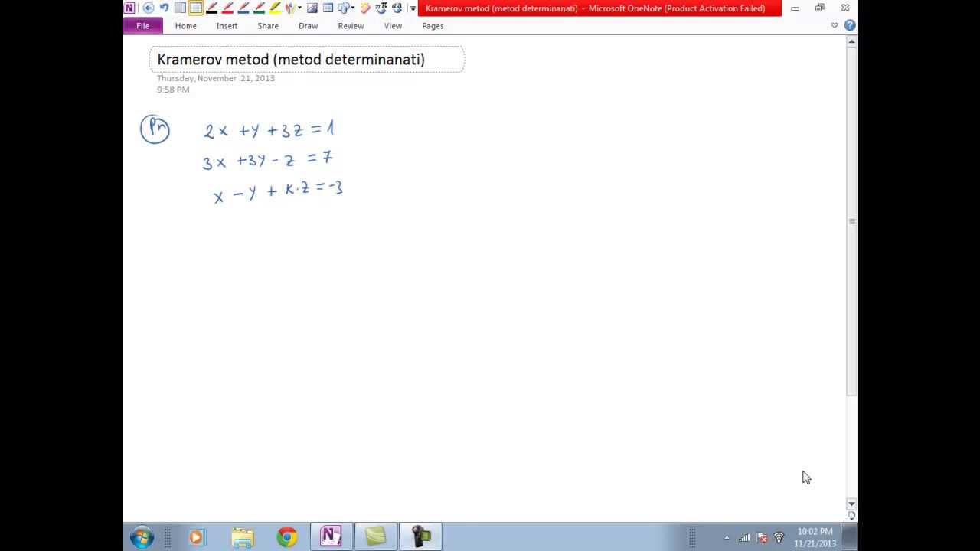Open Customize Quick Access Toolbar dropdown
The width and height of the screenshot is (980, 551).
click(413, 8)
